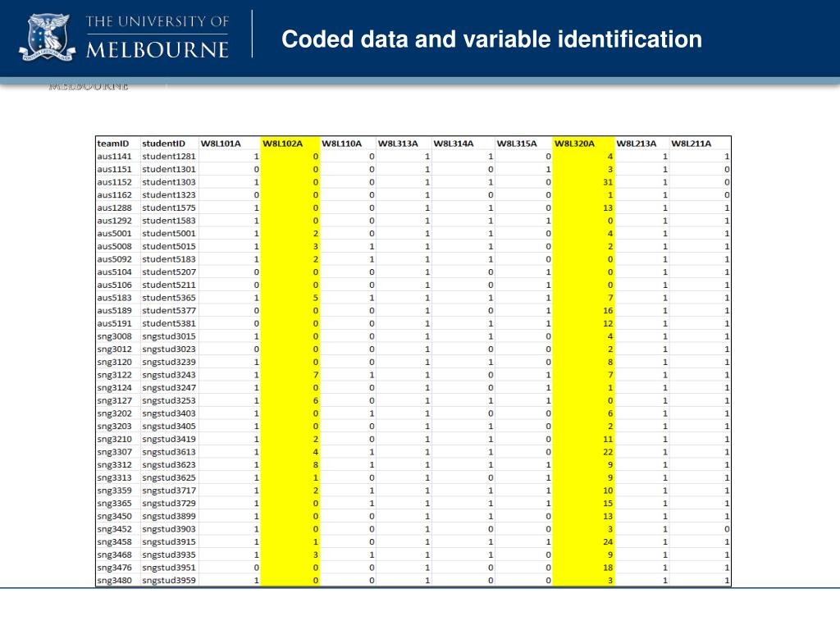Select team cell aus1288

click(114, 208)
